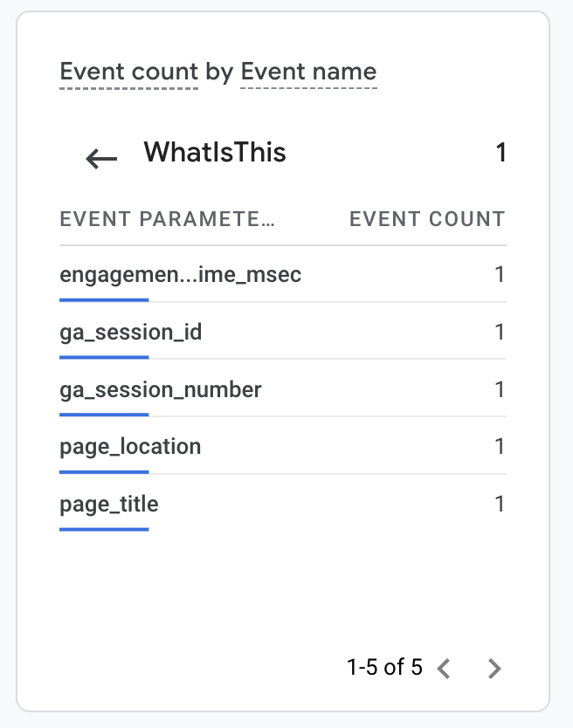This screenshot has width=573, height=728.
Task: Select the ga_session_id parameter row
Action: click(x=131, y=332)
